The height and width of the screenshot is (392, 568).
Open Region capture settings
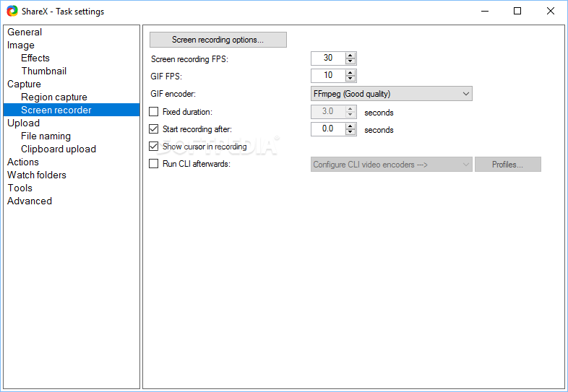coord(54,97)
